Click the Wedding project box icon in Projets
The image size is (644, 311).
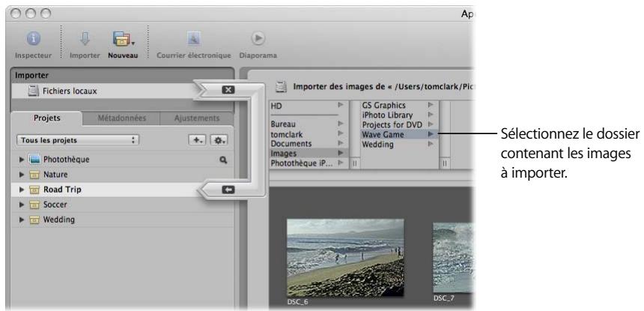coord(34,220)
